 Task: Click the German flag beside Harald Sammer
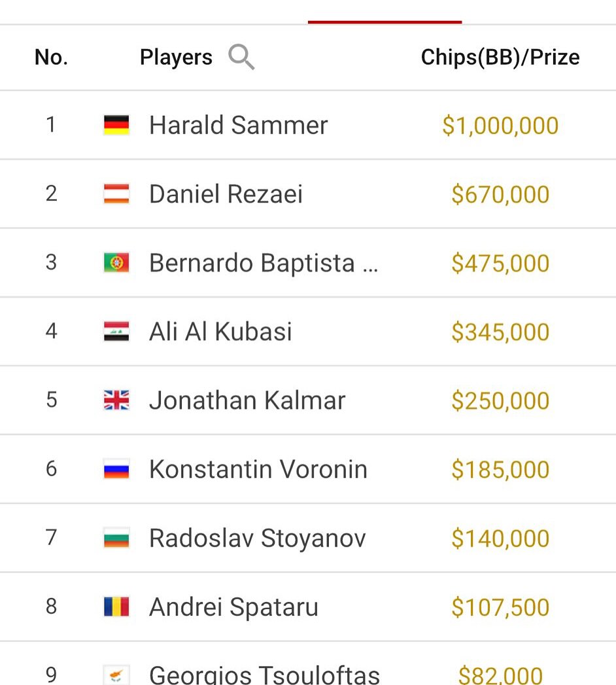tap(116, 125)
